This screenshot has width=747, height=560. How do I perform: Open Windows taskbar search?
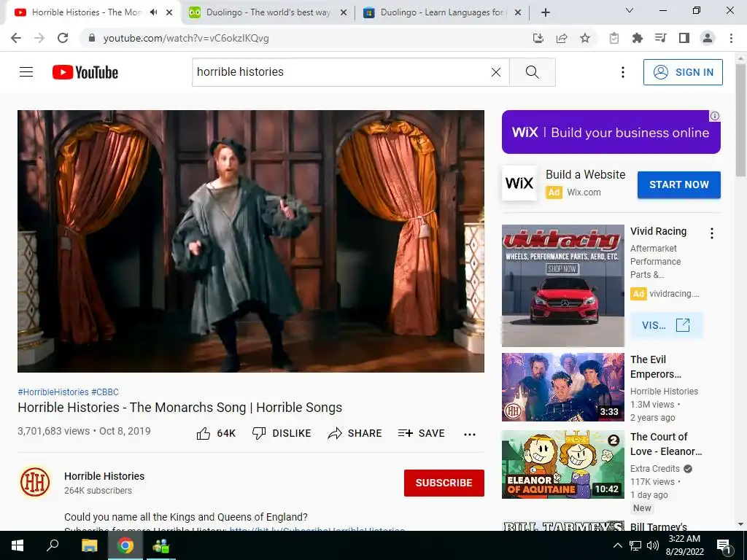coord(53,545)
